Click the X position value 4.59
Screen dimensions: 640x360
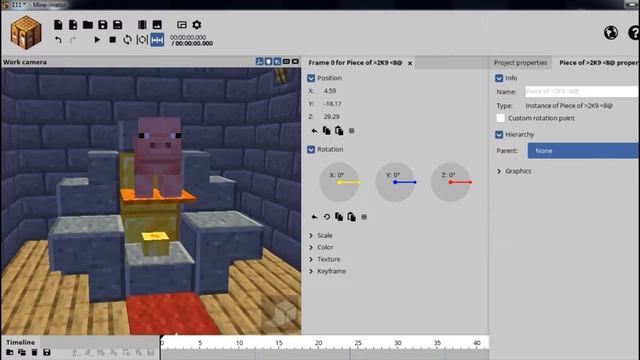pos(330,91)
